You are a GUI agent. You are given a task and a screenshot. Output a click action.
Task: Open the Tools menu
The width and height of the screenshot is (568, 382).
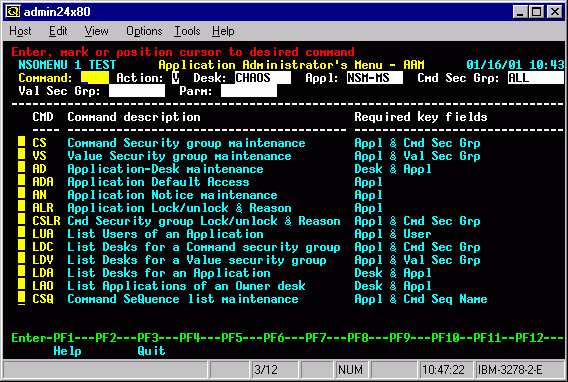coord(187,31)
